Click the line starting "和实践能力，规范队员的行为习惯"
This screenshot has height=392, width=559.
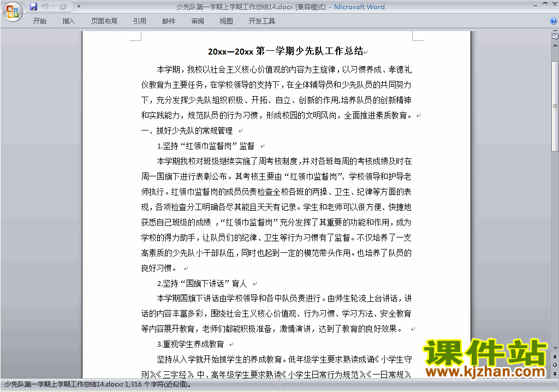coord(277,116)
